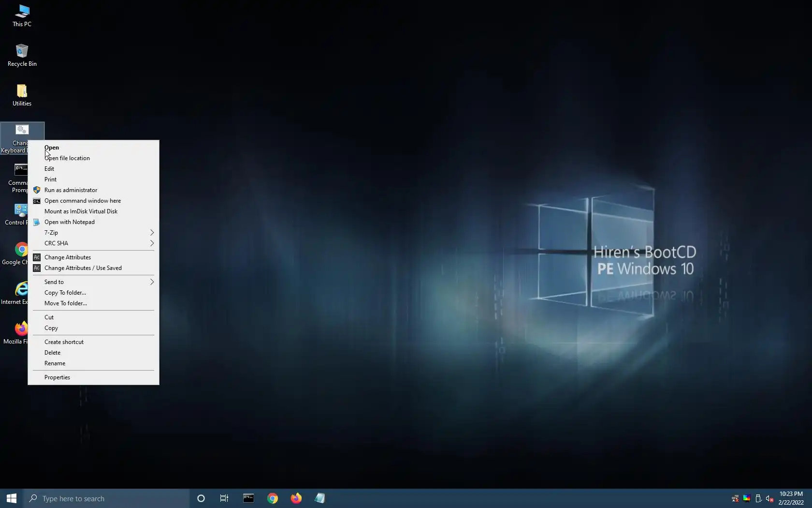Select Rename from the context menu
812x508 pixels.
[93, 363]
